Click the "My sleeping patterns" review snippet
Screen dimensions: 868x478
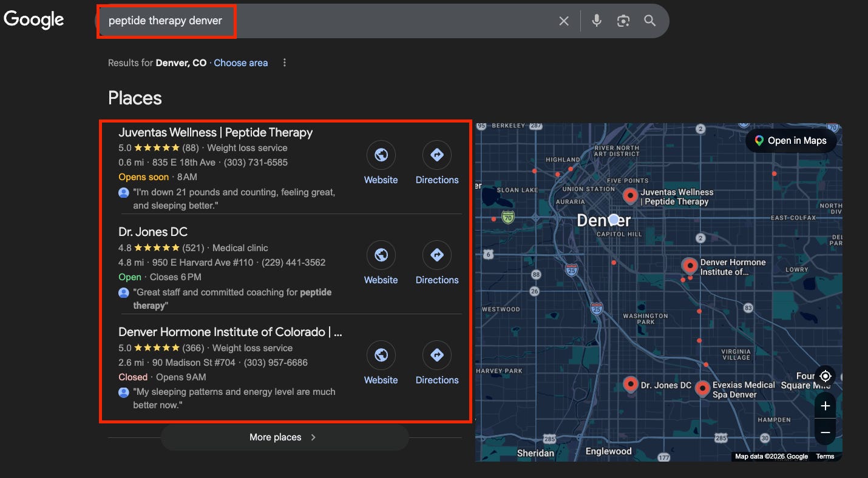(234, 399)
